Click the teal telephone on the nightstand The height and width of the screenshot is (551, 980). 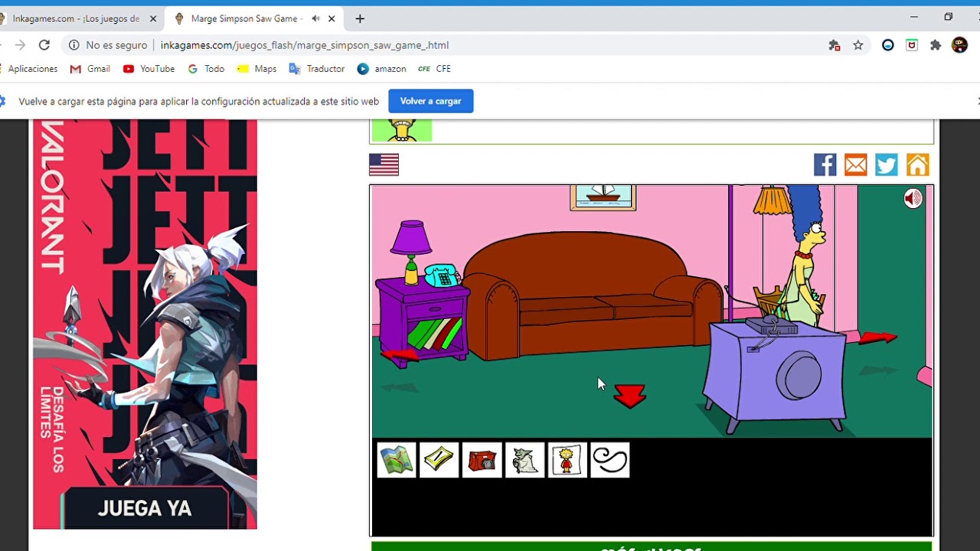[x=441, y=275]
